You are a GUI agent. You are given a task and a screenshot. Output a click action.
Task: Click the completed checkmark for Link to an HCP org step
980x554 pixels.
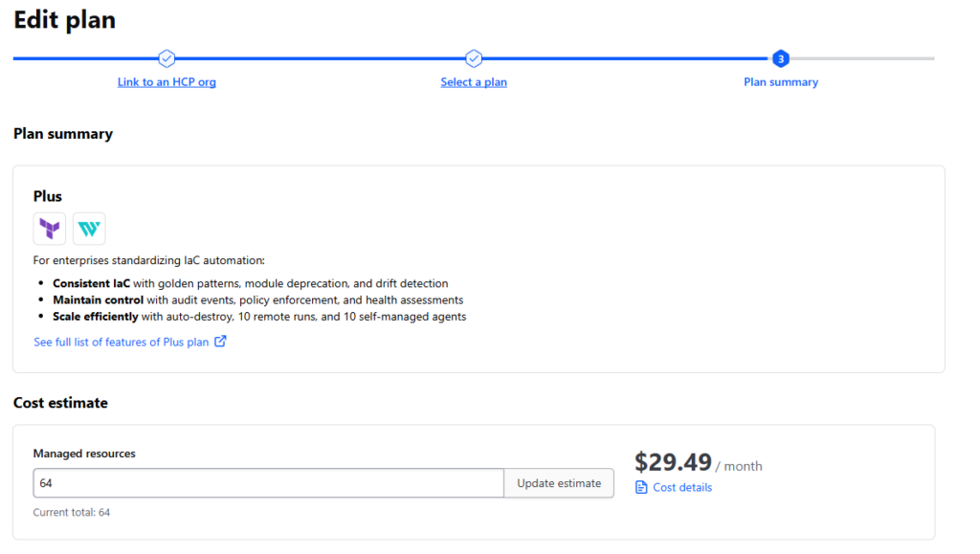point(167,58)
